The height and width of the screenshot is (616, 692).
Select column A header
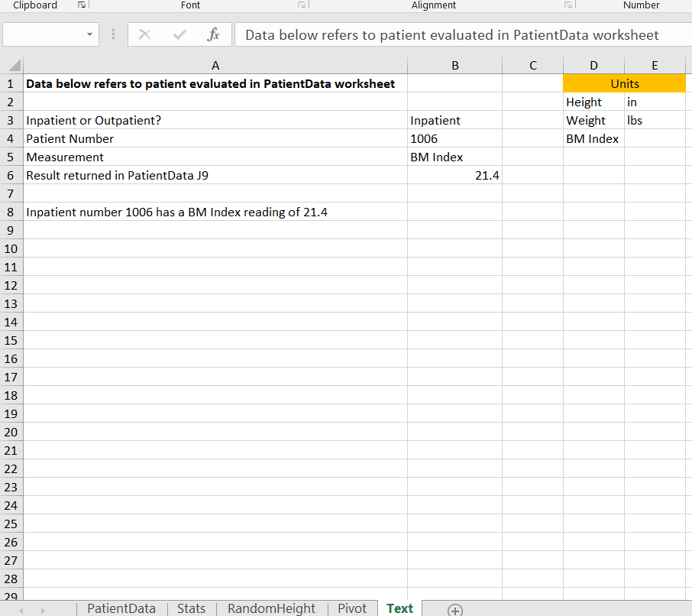pos(215,66)
